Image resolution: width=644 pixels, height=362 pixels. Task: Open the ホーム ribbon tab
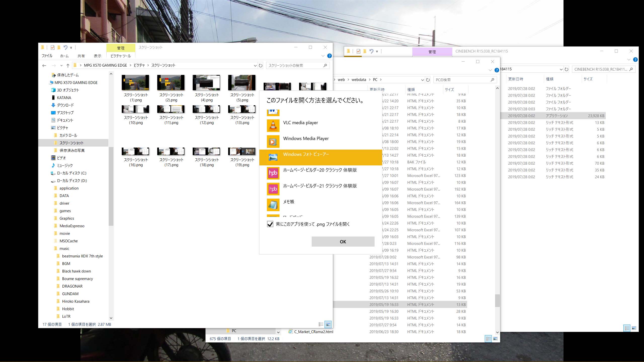[x=64, y=56]
